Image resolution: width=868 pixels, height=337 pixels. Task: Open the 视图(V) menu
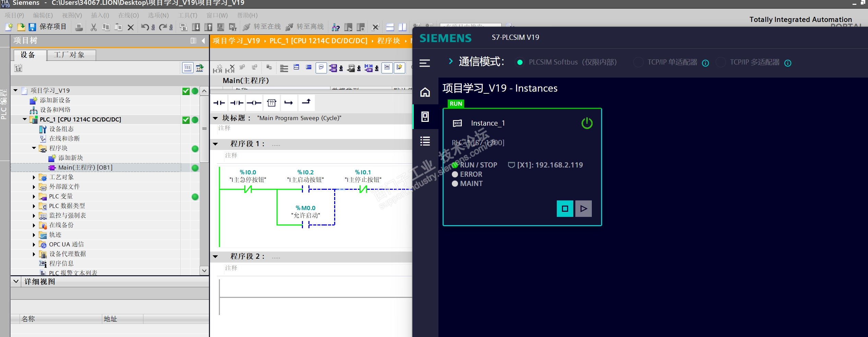[72, 15]
